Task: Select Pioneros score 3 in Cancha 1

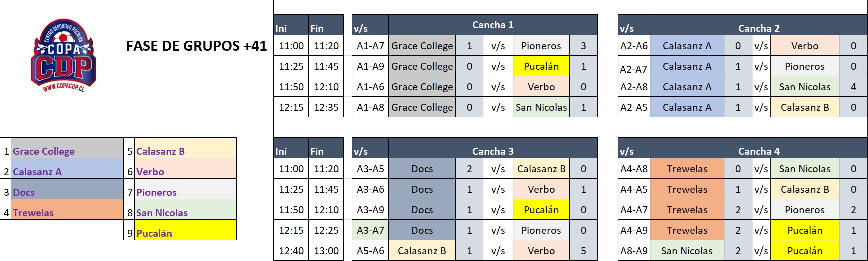Action: 583,46
